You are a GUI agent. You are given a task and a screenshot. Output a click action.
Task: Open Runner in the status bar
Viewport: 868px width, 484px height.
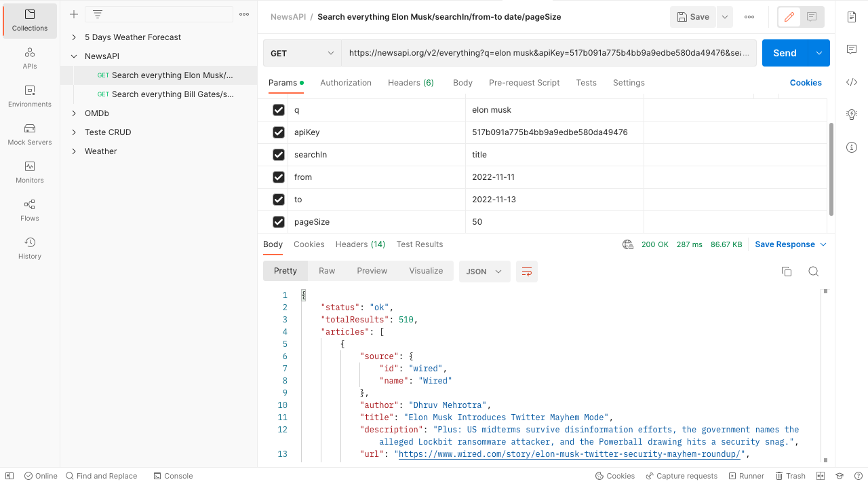pyautogui.click(x=747, y=476)
